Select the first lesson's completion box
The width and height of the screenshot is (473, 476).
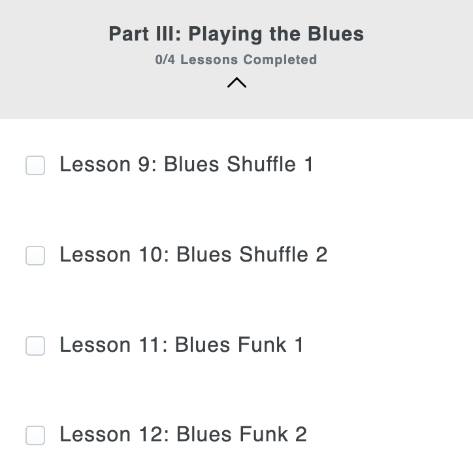[x=35, y=165]
